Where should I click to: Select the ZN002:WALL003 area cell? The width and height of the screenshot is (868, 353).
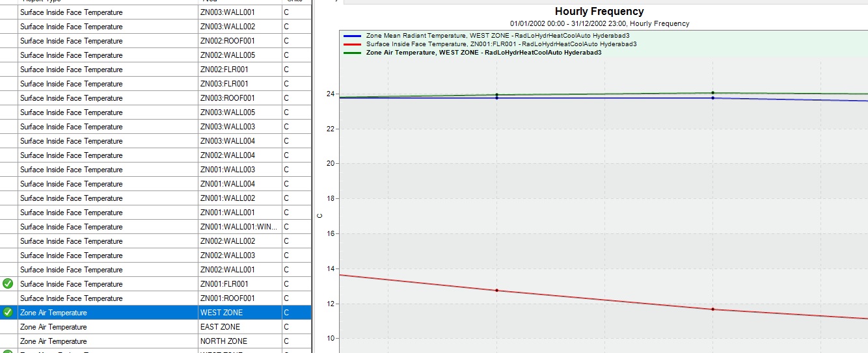click(239, 255)
